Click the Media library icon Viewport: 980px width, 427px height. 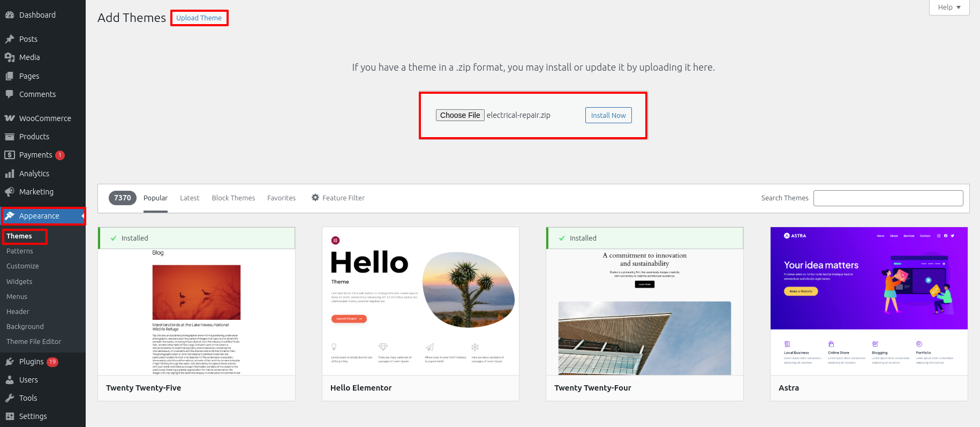tap(10, 57)
